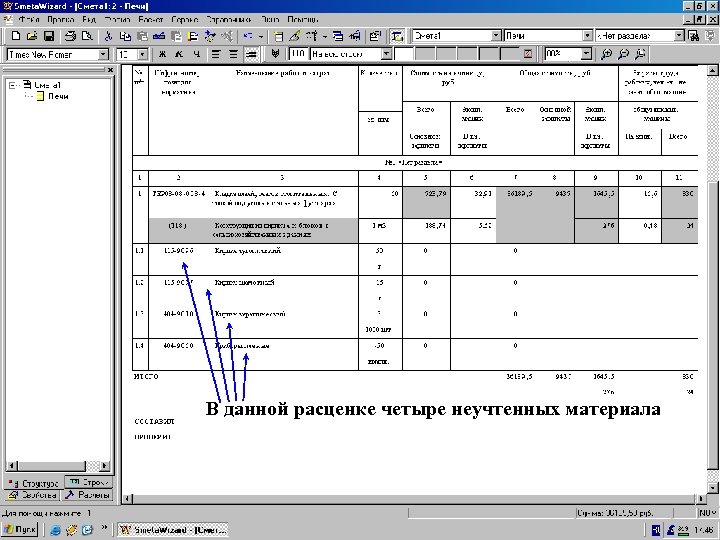Open the 'На весь список' scope dropdown
This screenshot has width=720, height=540.
click(x=387, y=54)
